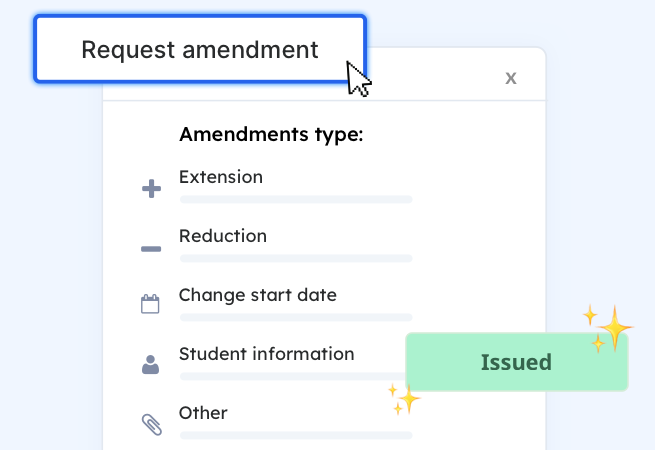Image resolution: width=655 pixels, height=450 pixels.
Task: Pick the Other amendment type
Action: (203, 413)
